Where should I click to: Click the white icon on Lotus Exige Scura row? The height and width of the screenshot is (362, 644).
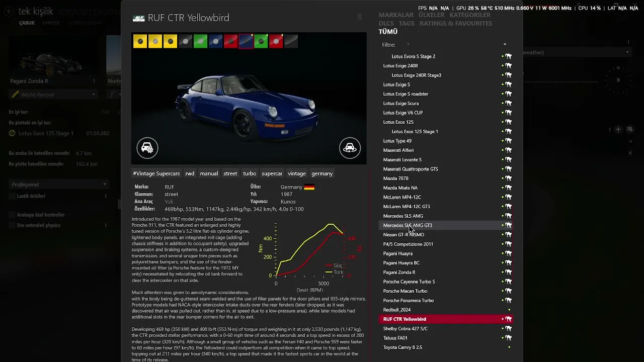click(509, 104)
